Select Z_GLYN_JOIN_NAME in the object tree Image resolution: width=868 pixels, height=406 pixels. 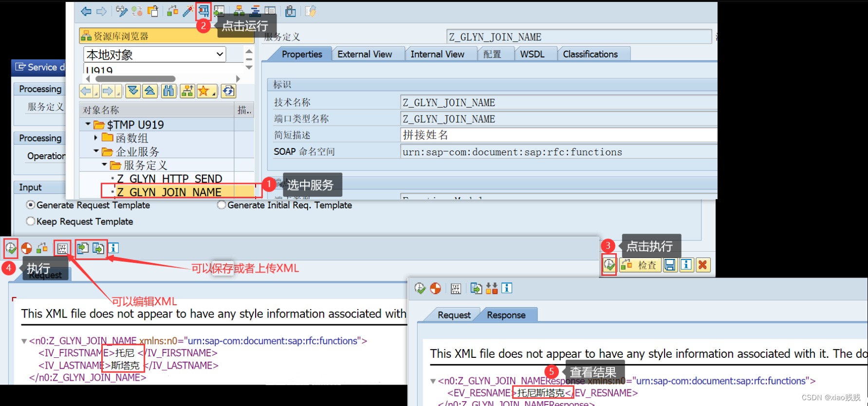pyautogui.click(x=169, y=192)
